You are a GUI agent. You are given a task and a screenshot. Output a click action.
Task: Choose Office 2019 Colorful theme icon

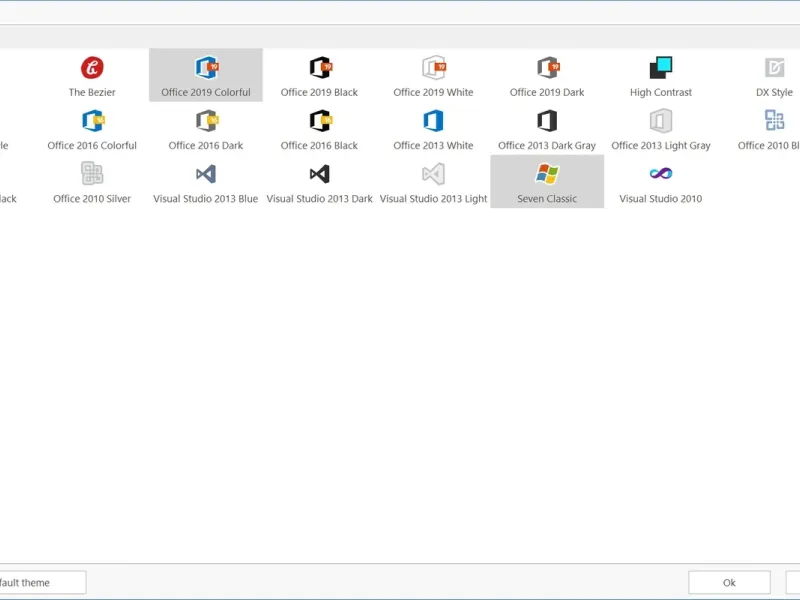pos(206,67)
